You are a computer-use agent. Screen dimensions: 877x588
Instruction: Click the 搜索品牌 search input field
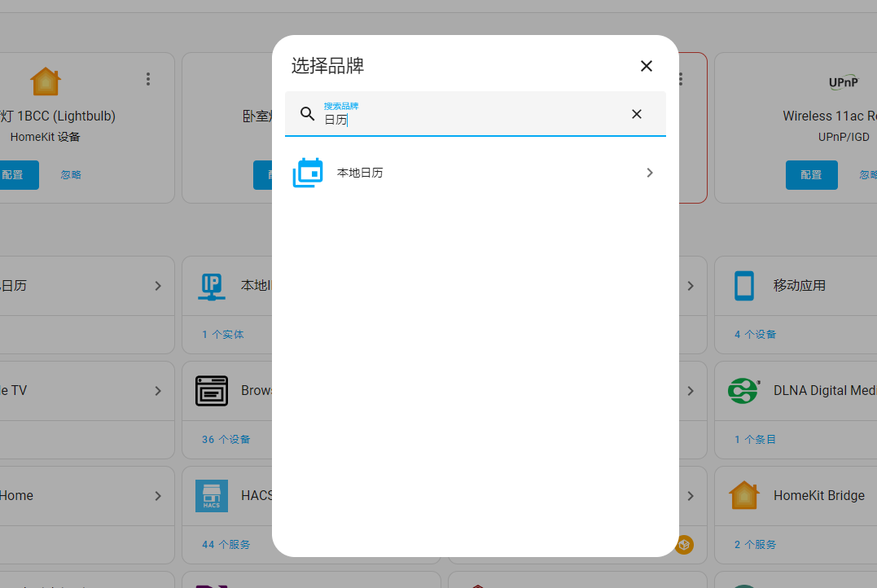(x=472, y=119)
